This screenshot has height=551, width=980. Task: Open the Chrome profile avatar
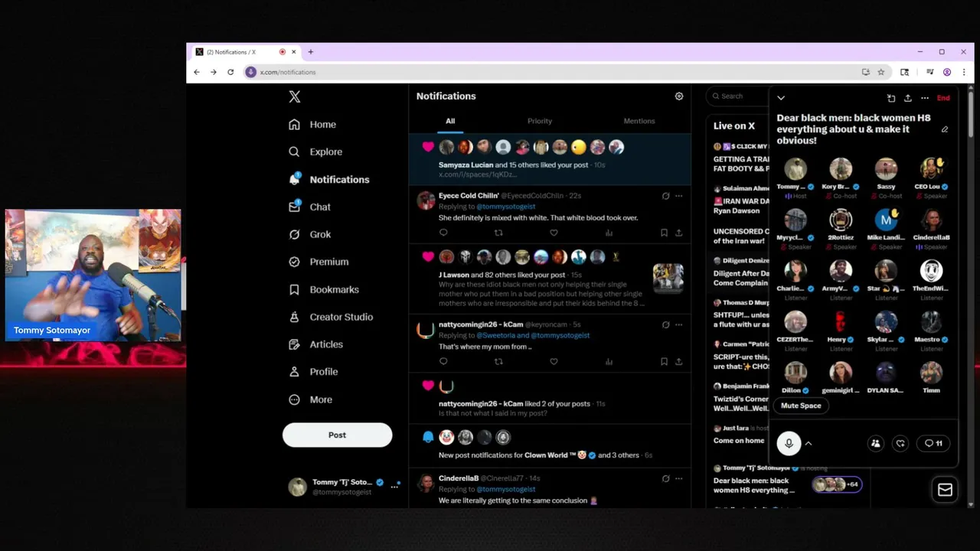point(947,72)
